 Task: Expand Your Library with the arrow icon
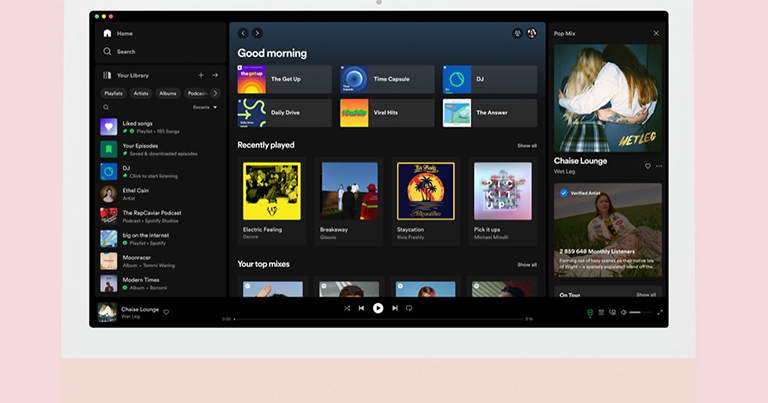coord(214,75)
